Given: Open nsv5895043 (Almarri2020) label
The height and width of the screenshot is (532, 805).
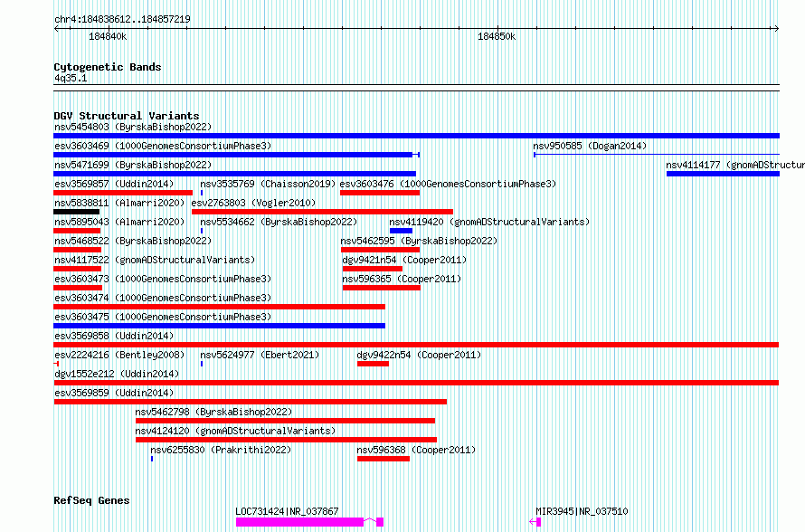Looking at the screenshot, I should (x=119, y=222).
